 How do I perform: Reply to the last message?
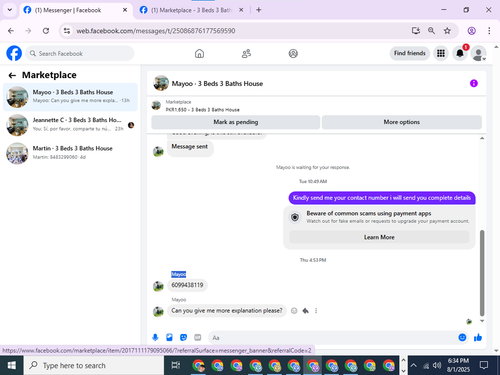(x=305, y=311)
